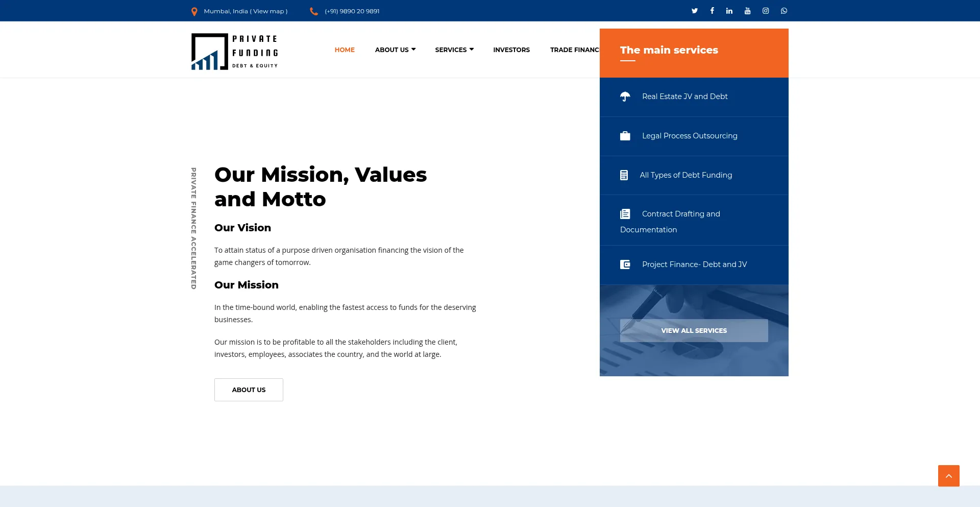
Task: Click the phone icon next to the number
Action: point(314,11)
